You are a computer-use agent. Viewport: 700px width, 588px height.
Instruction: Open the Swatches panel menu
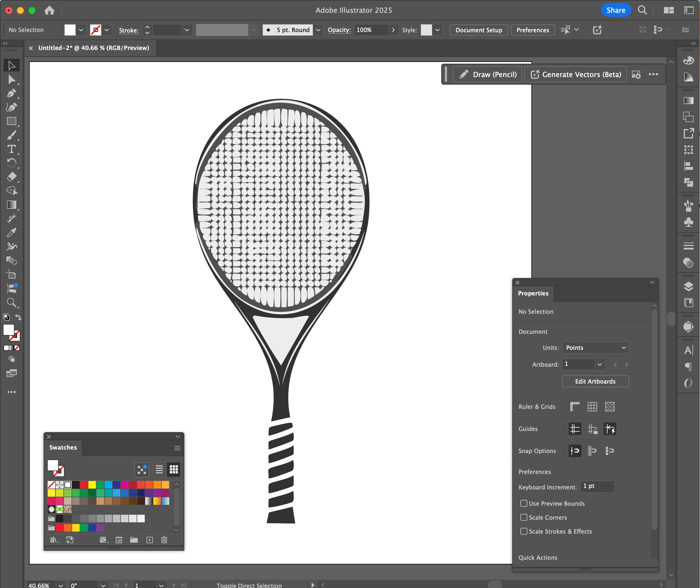click(x=177, y=448)
